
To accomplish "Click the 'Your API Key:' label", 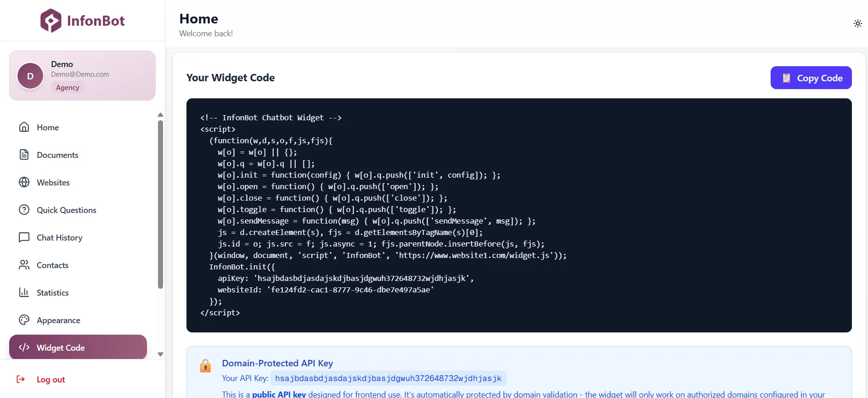I will [245, 378].
